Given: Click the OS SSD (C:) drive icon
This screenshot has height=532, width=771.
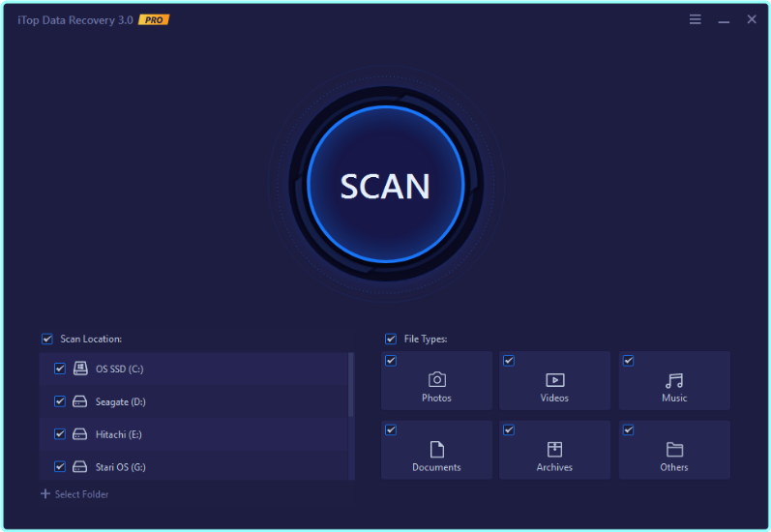Looking at the screenshot, I should point(80,369).
